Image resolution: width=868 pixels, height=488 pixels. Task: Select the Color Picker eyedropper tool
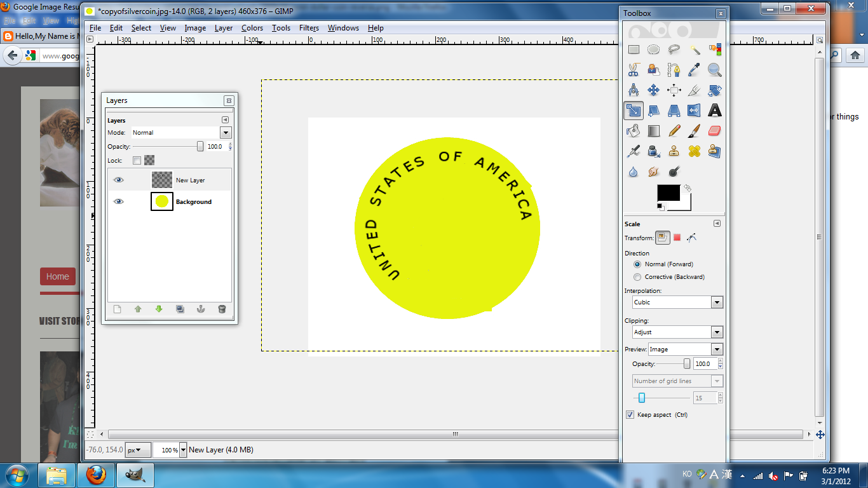click(695, 70)
